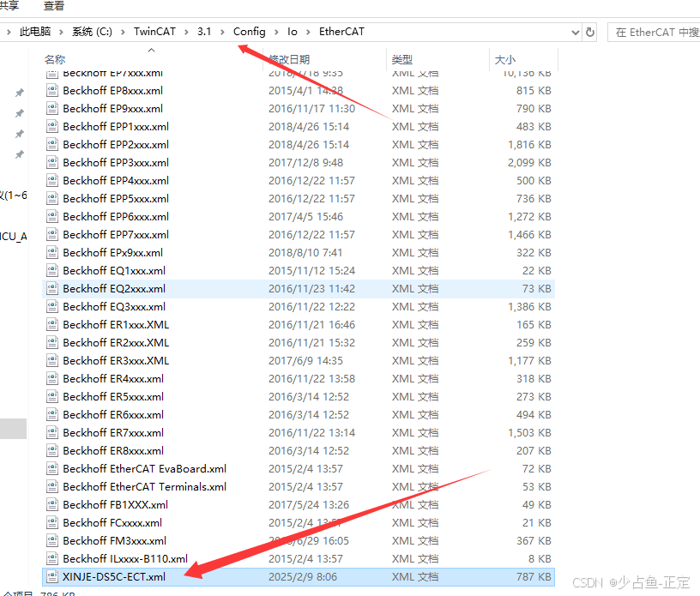
Task: Click the file icon of XINJE-DS5C-ECT.xml
Action: (x=52, y=577)
